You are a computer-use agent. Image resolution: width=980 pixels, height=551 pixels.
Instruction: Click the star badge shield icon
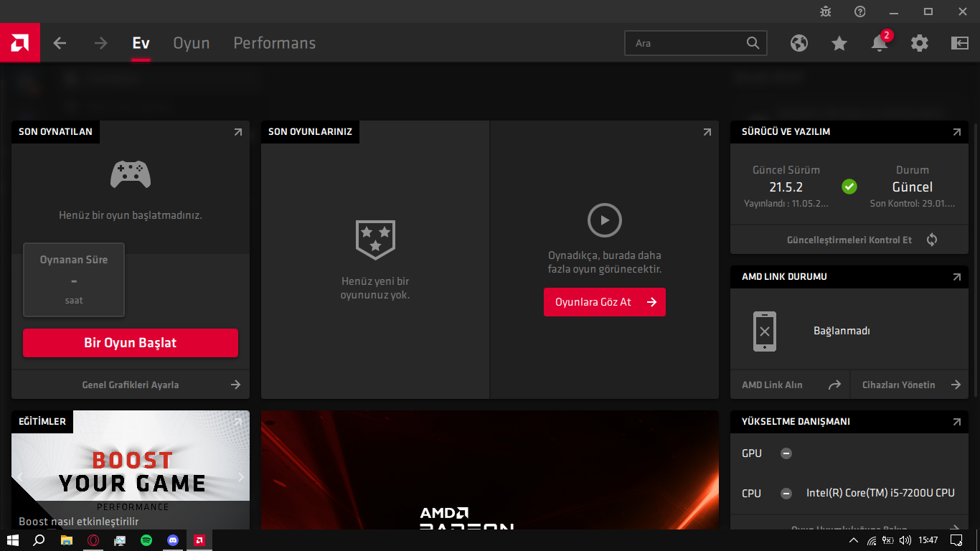point(375,240)
